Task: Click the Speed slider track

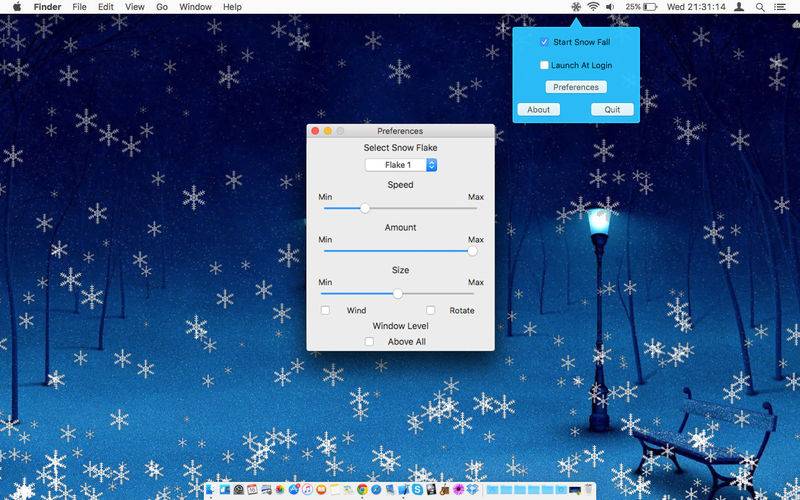Action: (x=401, y=208)
